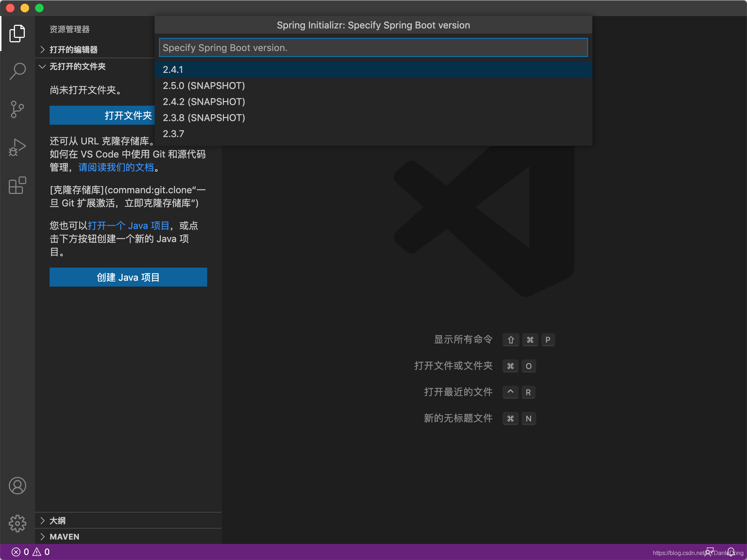Click the Spring Initializr dialog title
The height and width of the screenshot is (560, 747).
(373, 25)
